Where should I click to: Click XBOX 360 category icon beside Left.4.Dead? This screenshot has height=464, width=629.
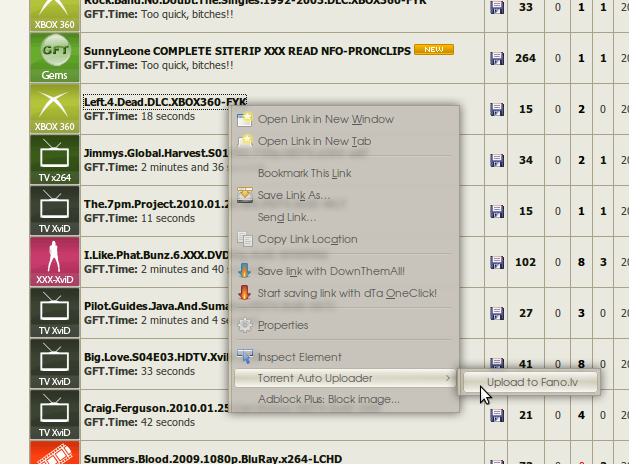pyautogui.click(x=55, y=109)
